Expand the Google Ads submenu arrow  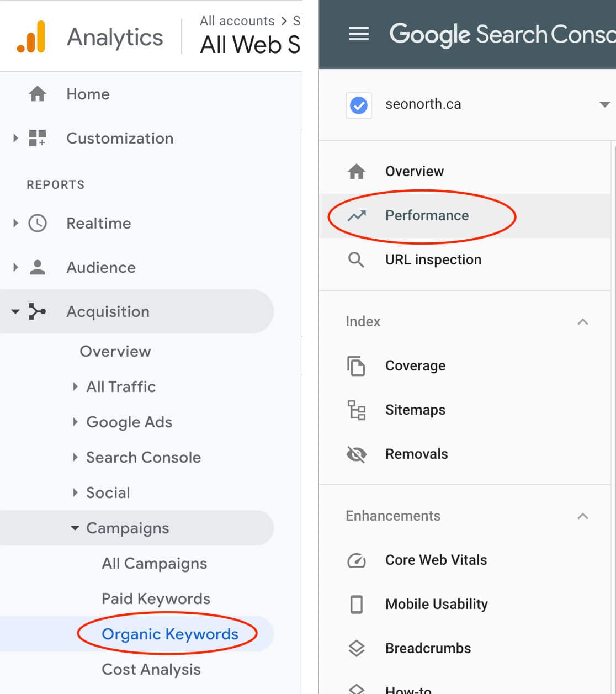tap(75, 422)
